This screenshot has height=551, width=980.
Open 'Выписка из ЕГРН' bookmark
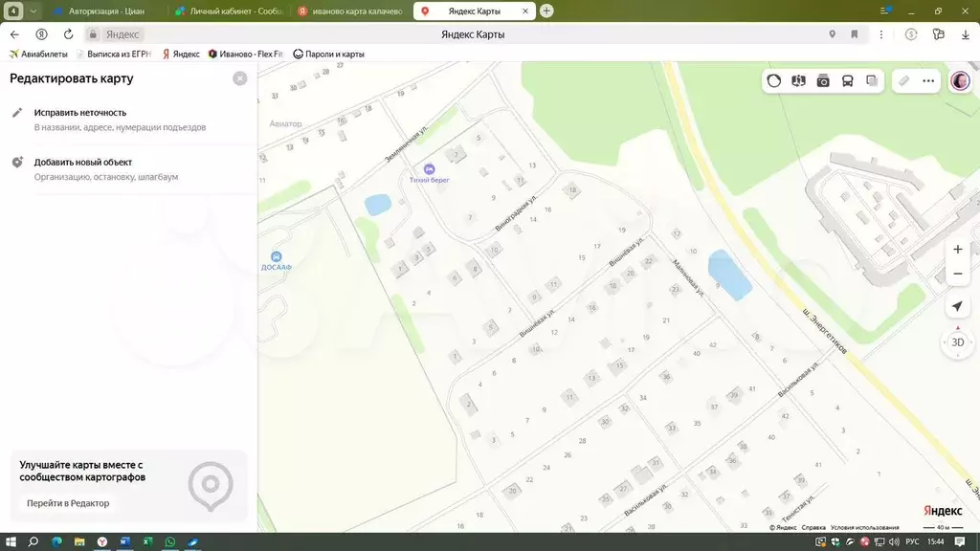(x=113, y=55)
